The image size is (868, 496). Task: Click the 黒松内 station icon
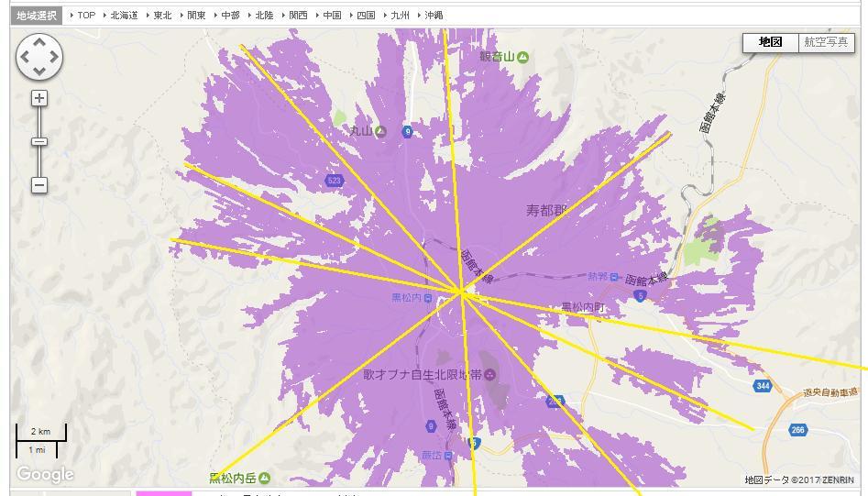(427, 298)
